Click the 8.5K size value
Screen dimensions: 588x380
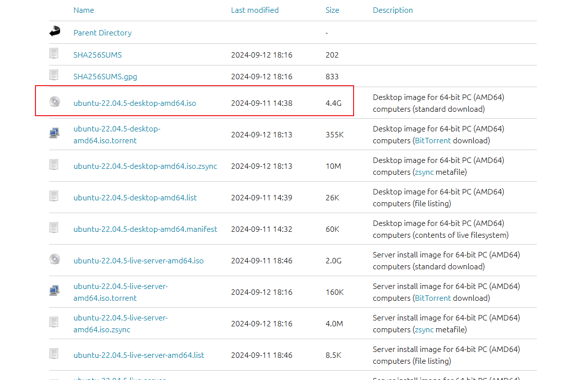coord(333,355)
